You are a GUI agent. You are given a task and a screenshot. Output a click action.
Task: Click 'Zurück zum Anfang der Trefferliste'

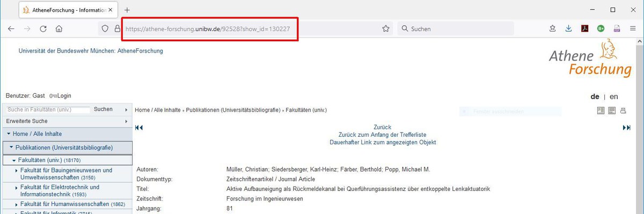click(x=383, y=135)
